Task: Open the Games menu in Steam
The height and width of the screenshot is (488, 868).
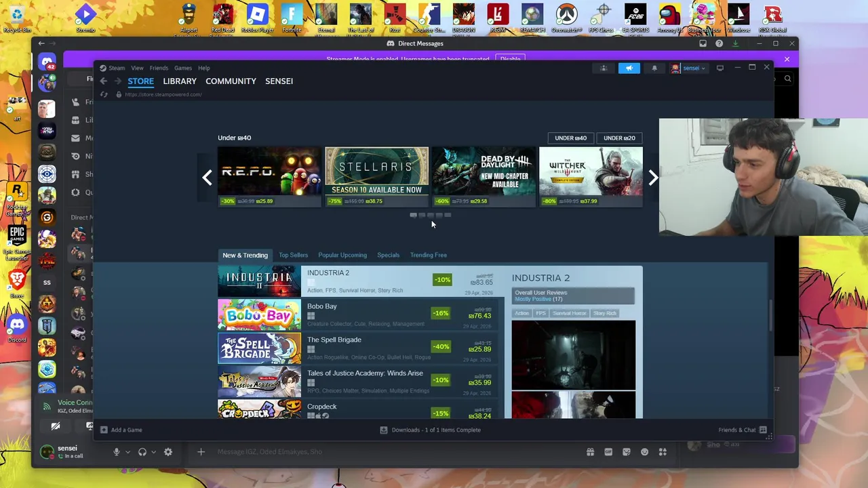Action: (x=183, y=68)
